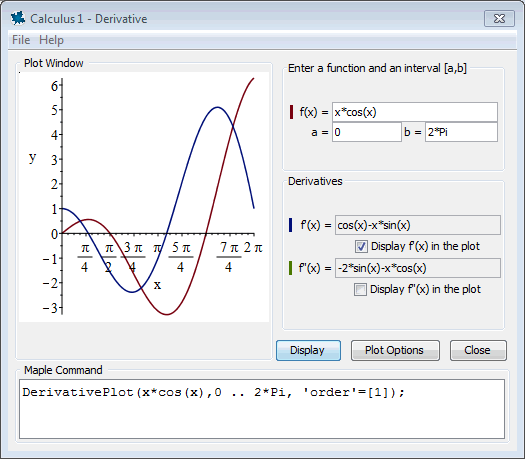This screenshot has width=525, height=459.
Task: Click the second derivative result field
Action: click(x=418, y=268)
